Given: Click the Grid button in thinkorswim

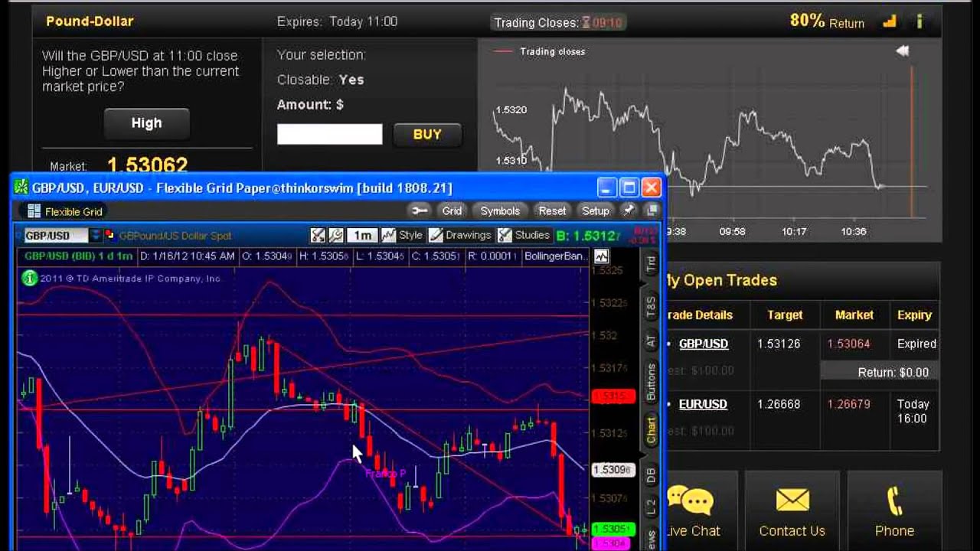Looking at the screenshot, I should (452, 210).
